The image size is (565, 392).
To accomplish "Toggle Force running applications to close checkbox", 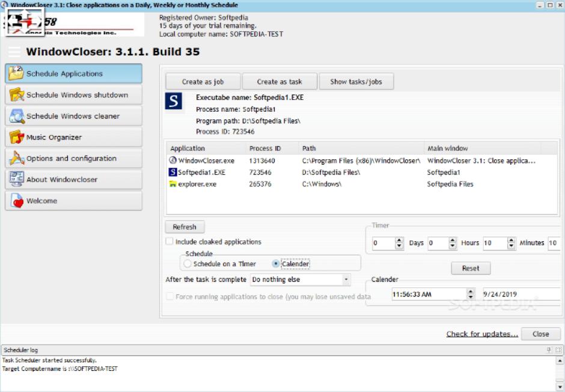I will pos(169,296).
